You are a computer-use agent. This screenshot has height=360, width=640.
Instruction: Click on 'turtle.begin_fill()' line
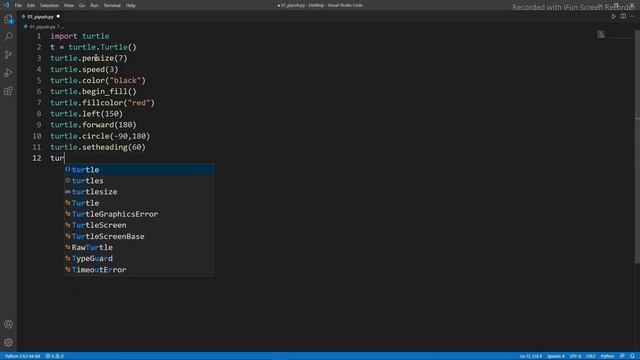tap(93, 91)
